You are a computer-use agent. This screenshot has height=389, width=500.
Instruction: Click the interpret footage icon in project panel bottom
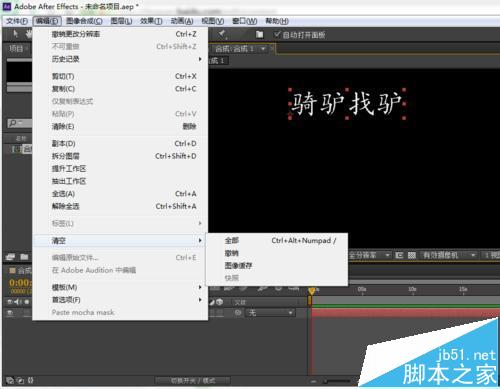10,257
